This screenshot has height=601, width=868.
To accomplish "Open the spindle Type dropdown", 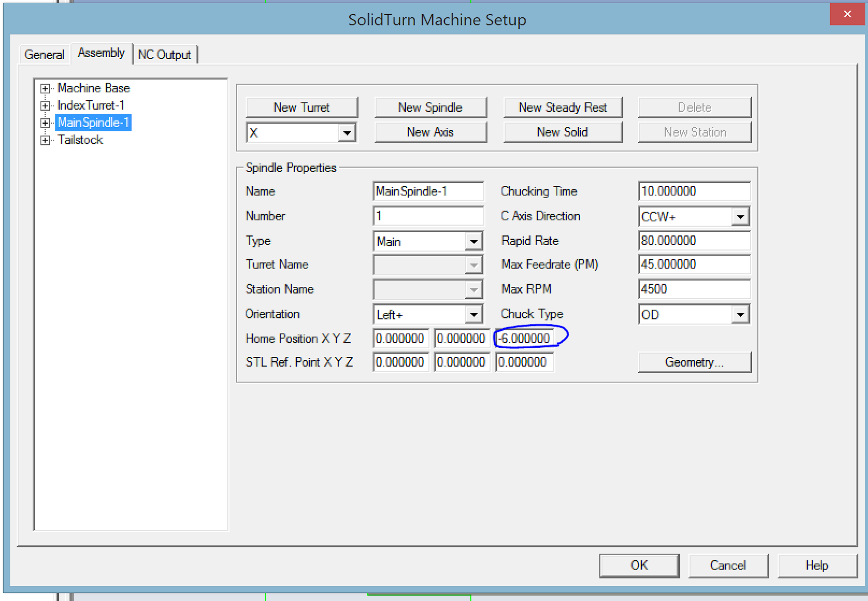I will click(x=474, y=241).
